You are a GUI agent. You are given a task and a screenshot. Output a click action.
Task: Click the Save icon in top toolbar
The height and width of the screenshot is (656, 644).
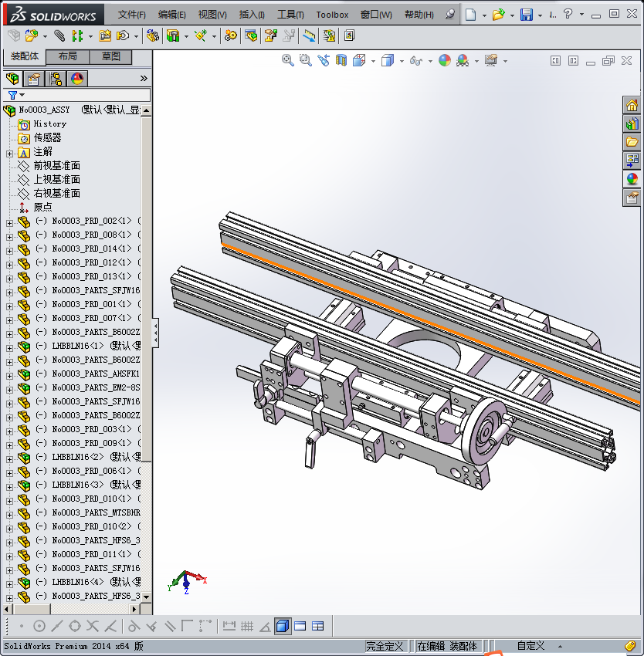click(526, 15)
